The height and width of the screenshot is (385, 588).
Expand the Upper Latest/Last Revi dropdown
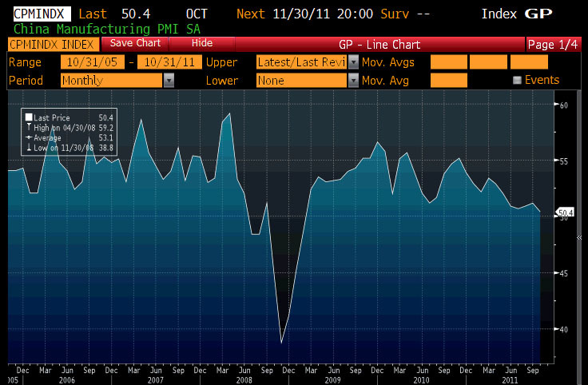(352, 62)
